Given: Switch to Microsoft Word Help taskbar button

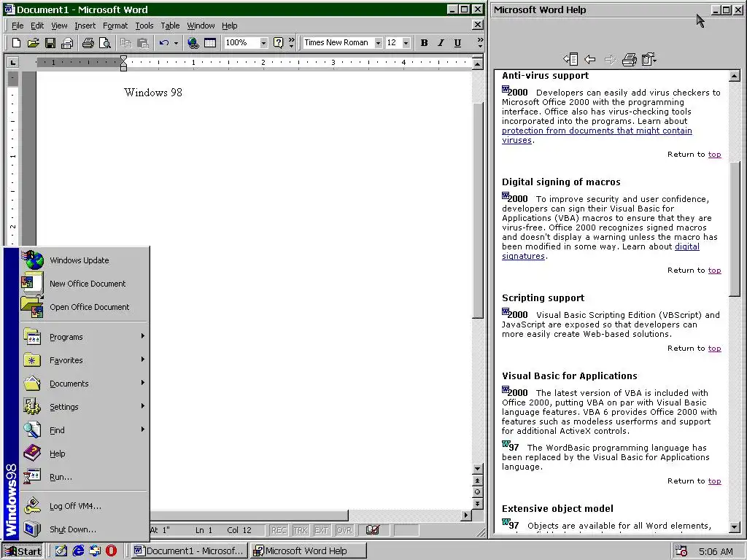Looking at the screenshot, I should tap(309, 551).
